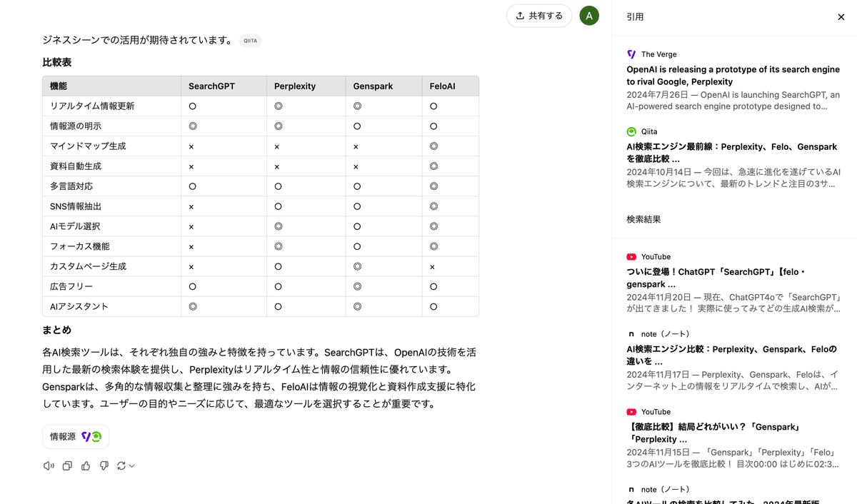Image resolution: width=857 pixels, height=504 pixels.
Task: Click the 共有する share button
Action: pyautogui.click(x=539, y=16)
